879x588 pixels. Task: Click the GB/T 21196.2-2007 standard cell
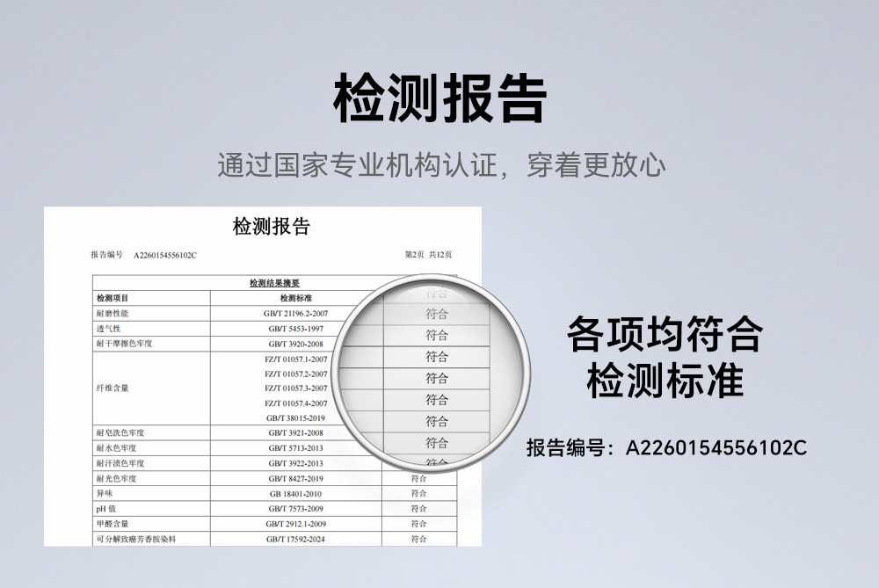click(295, 314)
